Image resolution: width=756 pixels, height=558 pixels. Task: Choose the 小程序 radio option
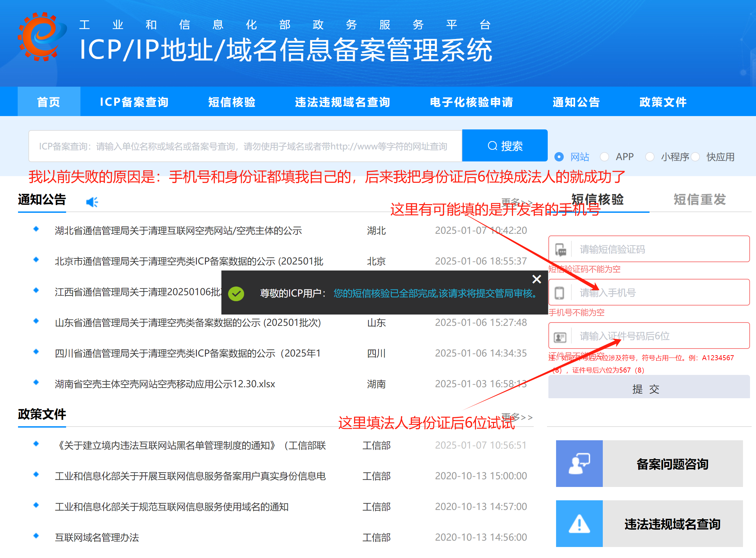click(x=650, y=157)
